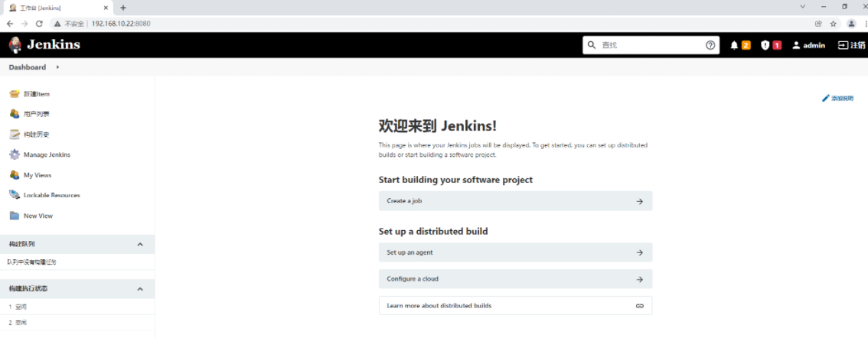Click the chain link icon on Learn more
Viewport: 868px width, 338px height.
(639, 305)
